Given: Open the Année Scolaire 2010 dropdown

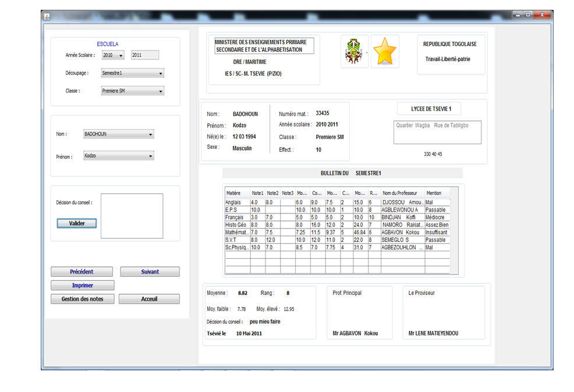Looking at the screenshot, I should [113, 55].
